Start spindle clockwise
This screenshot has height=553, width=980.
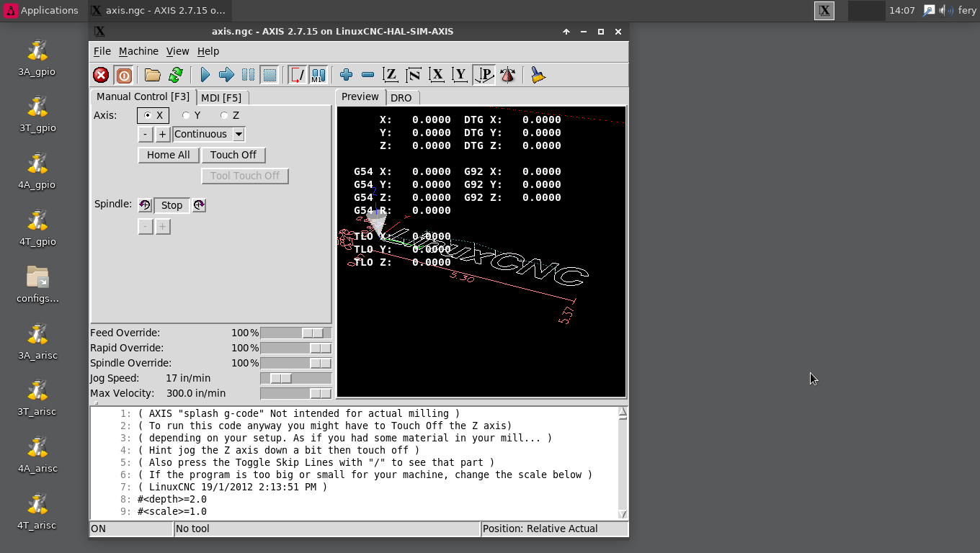click(x=199, y=205)
